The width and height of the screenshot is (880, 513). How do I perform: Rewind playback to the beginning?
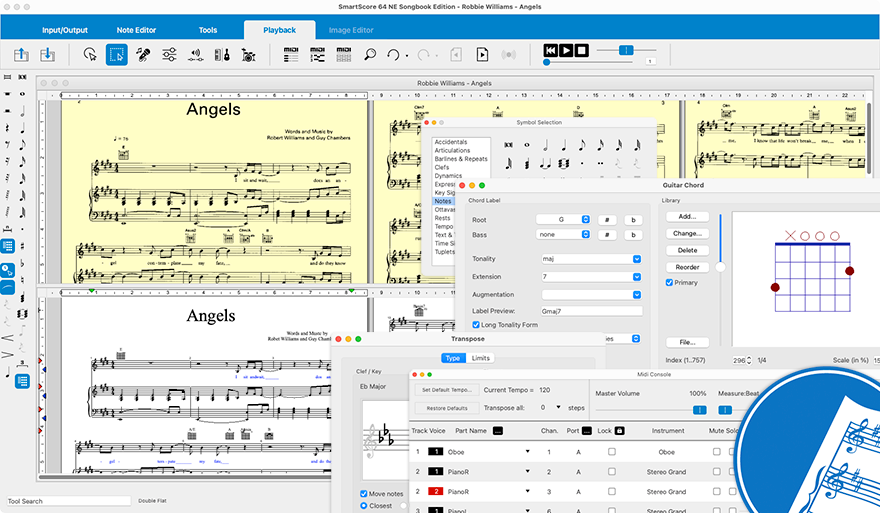[x=551, y=51]
